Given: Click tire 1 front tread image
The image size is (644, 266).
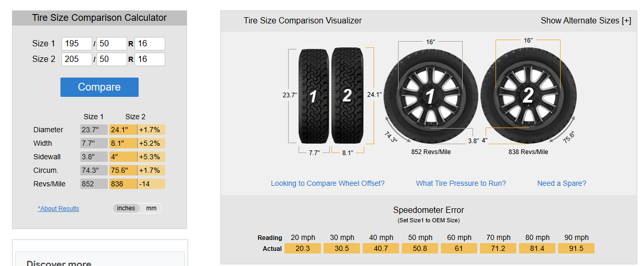Looking at the screenshot, I should (314, 96).
